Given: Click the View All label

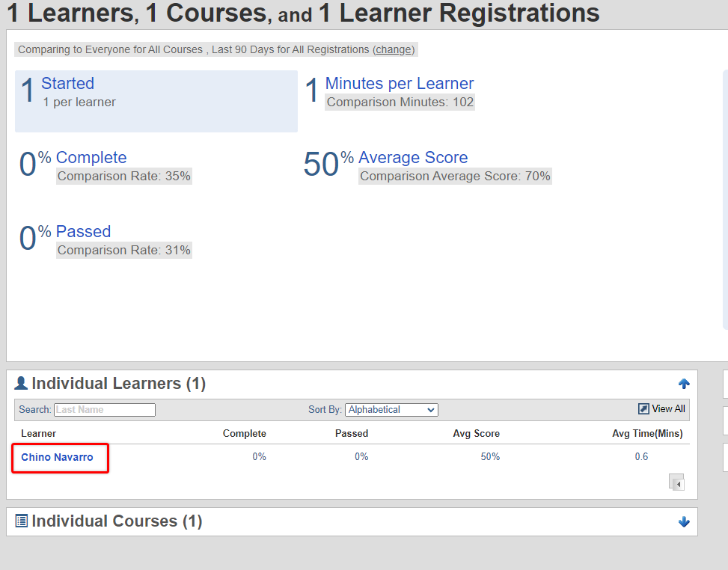Looking at the screenshot, I should [668, 408].
